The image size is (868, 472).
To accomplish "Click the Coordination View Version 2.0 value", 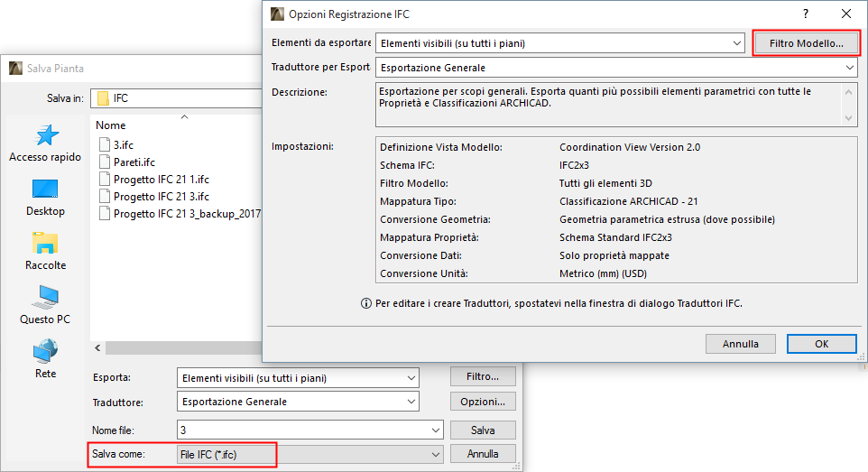I will (630, 147).
